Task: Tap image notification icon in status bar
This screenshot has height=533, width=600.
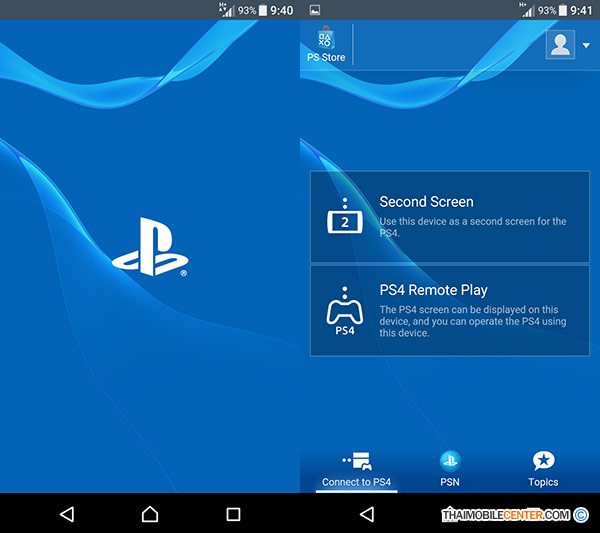Action: click(315, 10)
